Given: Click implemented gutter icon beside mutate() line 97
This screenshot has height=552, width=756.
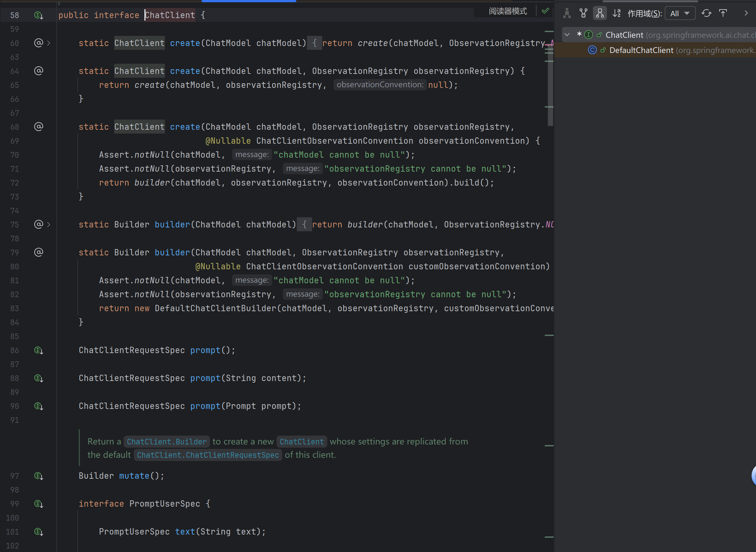Looking at the screenshot, I should point(39,476).
